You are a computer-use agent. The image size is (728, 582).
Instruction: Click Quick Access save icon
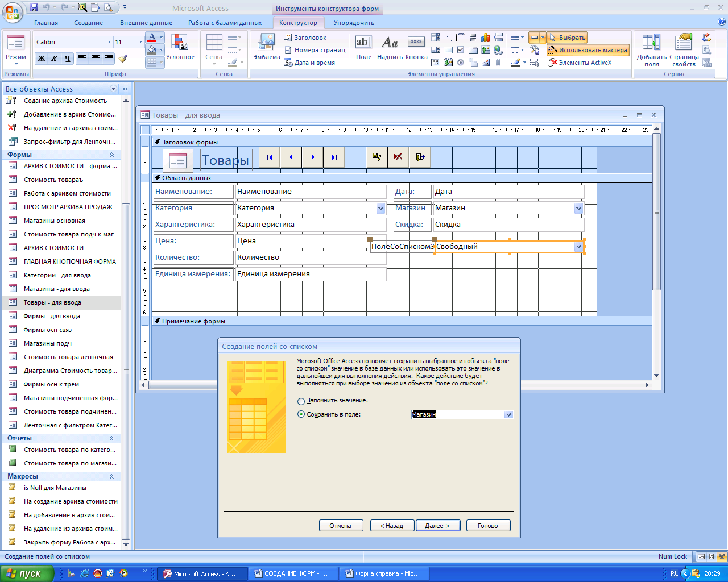[34, 7]
